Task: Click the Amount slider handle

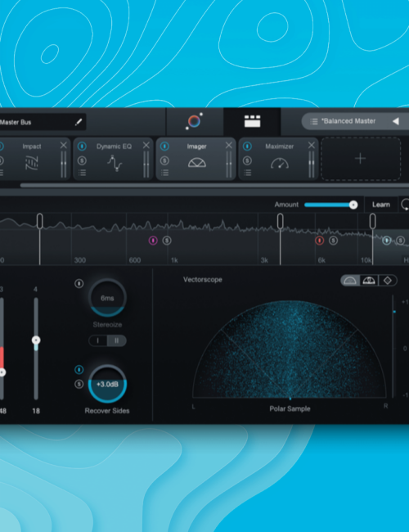Action: point(353,205)
